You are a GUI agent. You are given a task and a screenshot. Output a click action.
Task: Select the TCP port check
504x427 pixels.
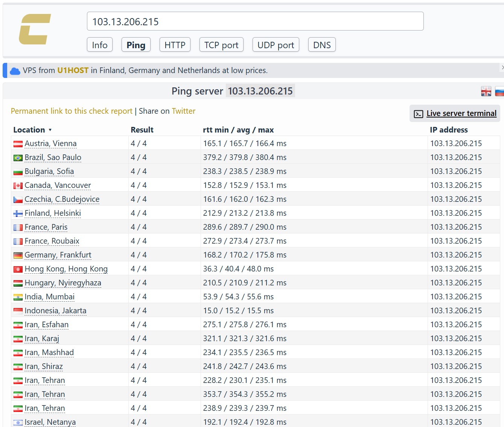221,45
